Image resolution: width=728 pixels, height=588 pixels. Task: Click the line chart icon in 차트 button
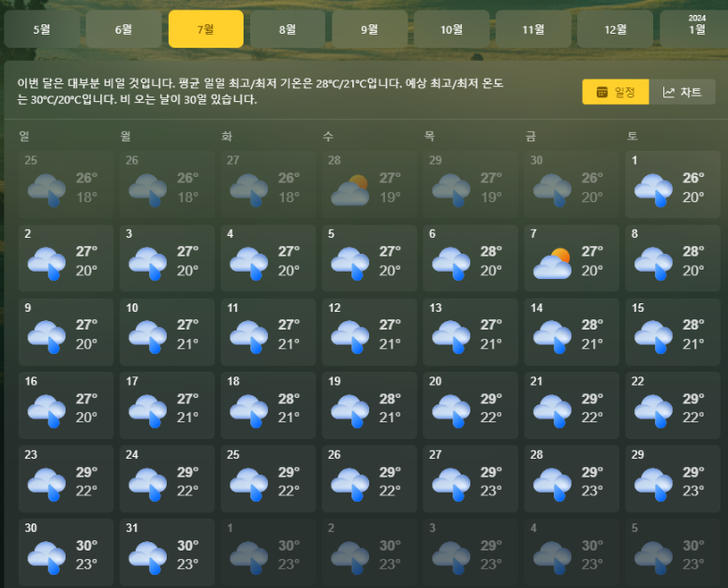(669, 92)
